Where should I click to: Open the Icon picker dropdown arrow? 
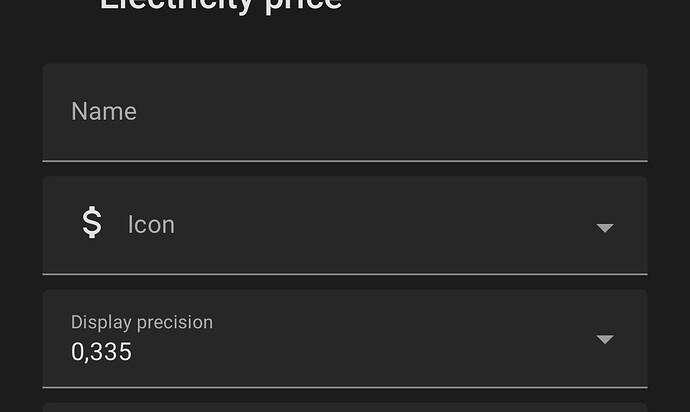coord(604,227)
